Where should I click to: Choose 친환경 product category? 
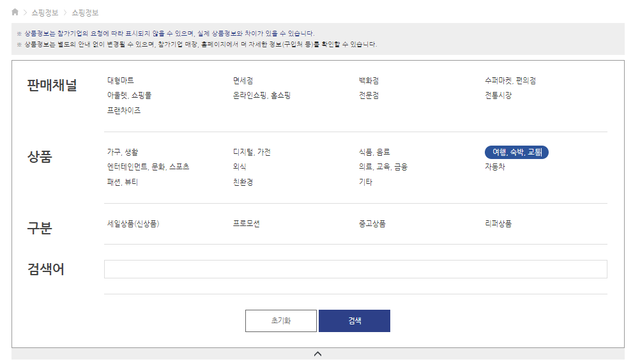pyautogui.click(x=243, y=182)
